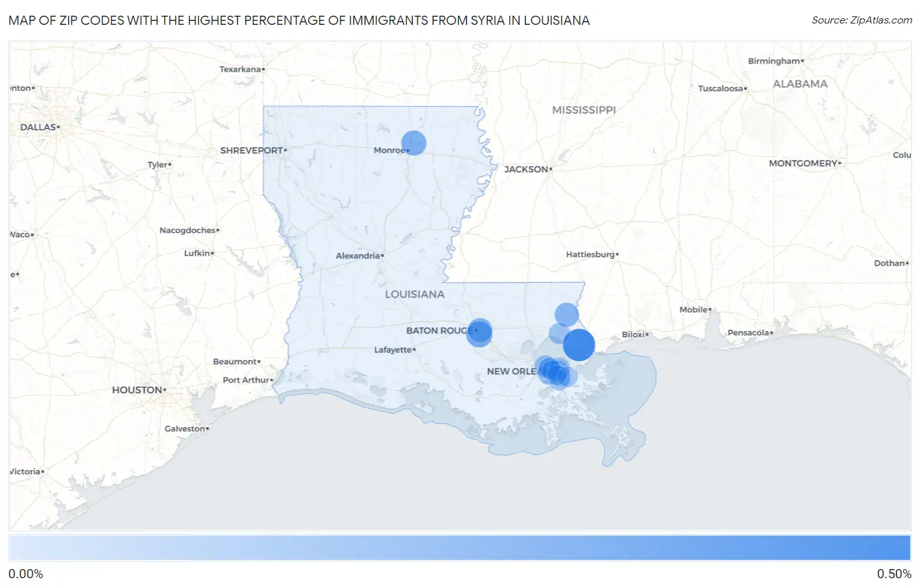The image size is (920, 588).
Task: Click the HOUSTON city label
Action: click(x=137, y=390)
